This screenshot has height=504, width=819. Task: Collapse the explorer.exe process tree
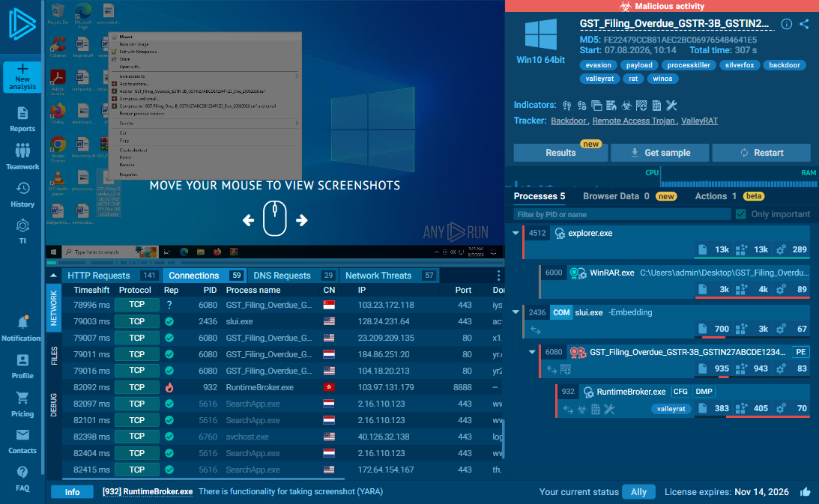click(x=516, y=233)
